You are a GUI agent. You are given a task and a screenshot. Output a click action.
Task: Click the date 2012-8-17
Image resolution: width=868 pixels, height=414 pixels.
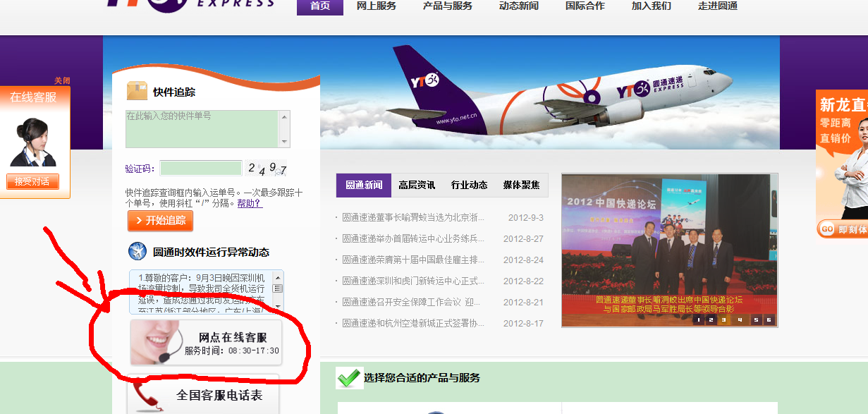tap(523, 323)
